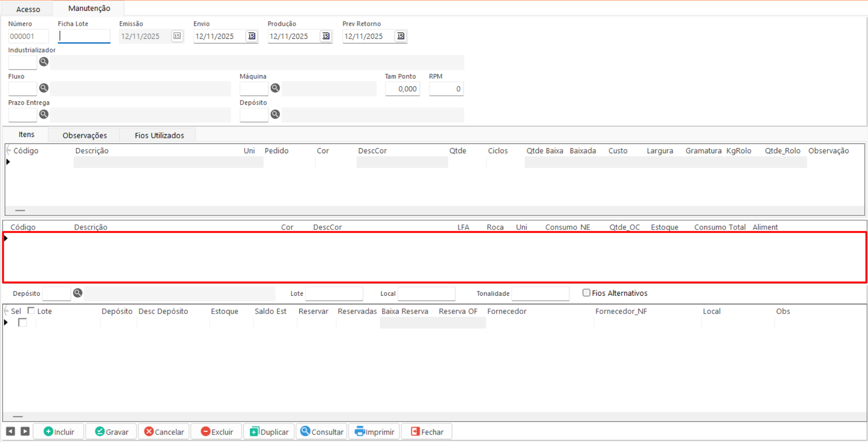Viewport: 868px width, 442px height.
Task: Focus the Ficha Lote input field
Action: (x=84, y=36)
